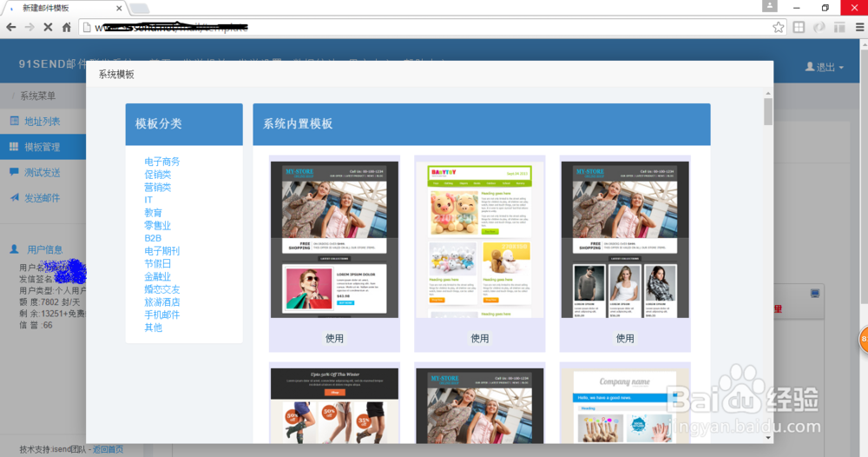The width and height of the screenshot is (868, 457).
Task: Open a new browser tab
Action: (x=140, y=9)
